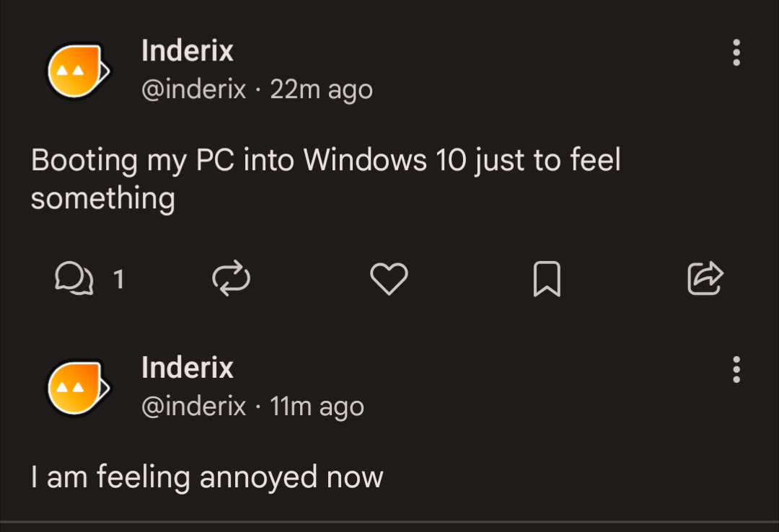Viewport: 779px width, 532px height.
Task: Open Inderix's profile from the second post's name
Action: tap(188, 368)
